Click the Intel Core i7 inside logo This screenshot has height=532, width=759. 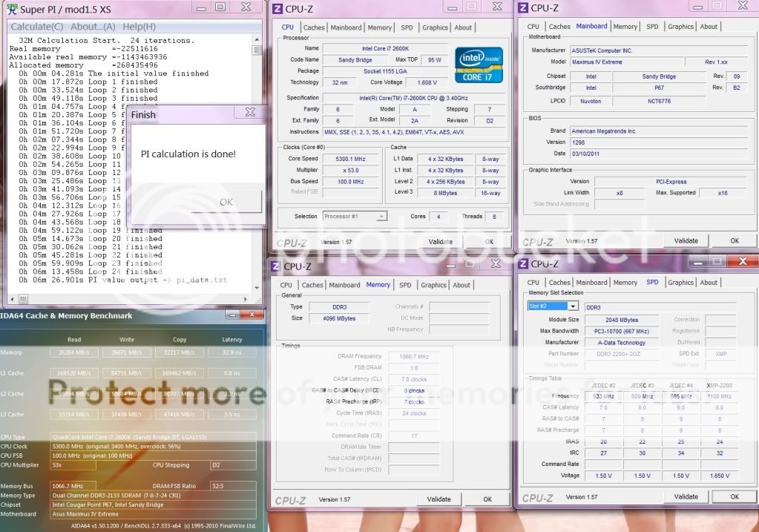pos(479,65)
